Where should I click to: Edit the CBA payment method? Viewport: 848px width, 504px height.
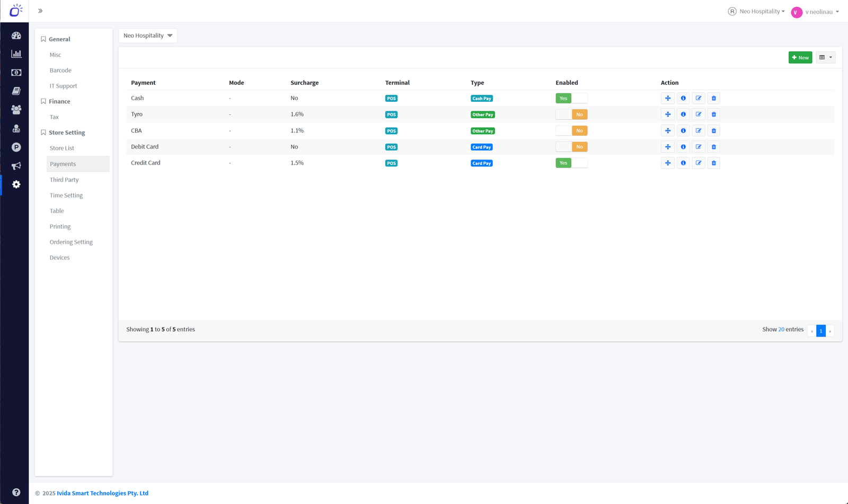[699, 131]
